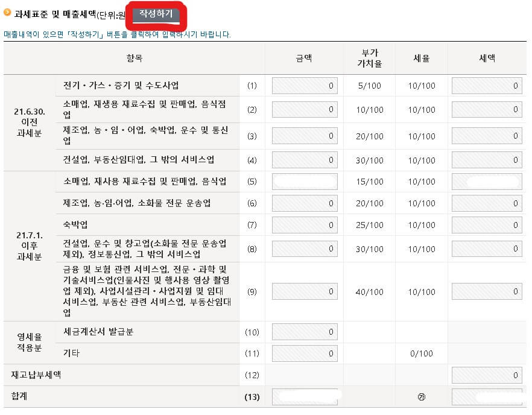Viewport: 532px width, 415px height.
Task: Click 전기·가스·증기 및 수도사업 item text
Action: (121, 86)
